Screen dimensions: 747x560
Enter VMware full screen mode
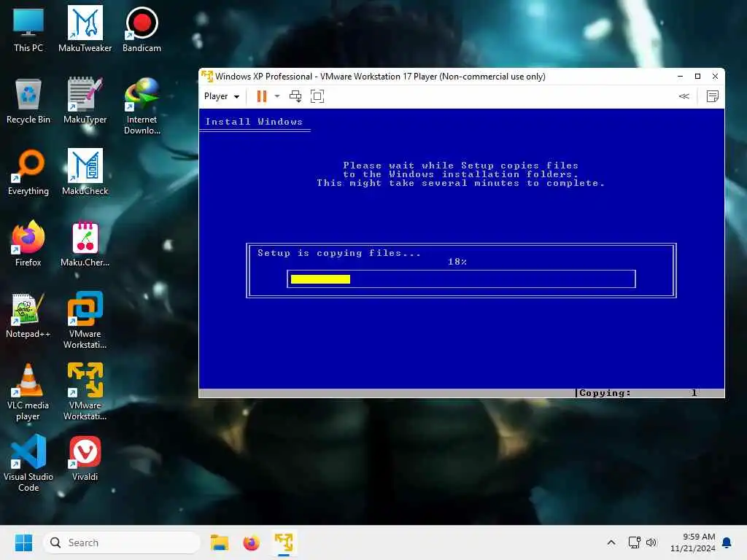pyautogui.click(x=317, y=96)
